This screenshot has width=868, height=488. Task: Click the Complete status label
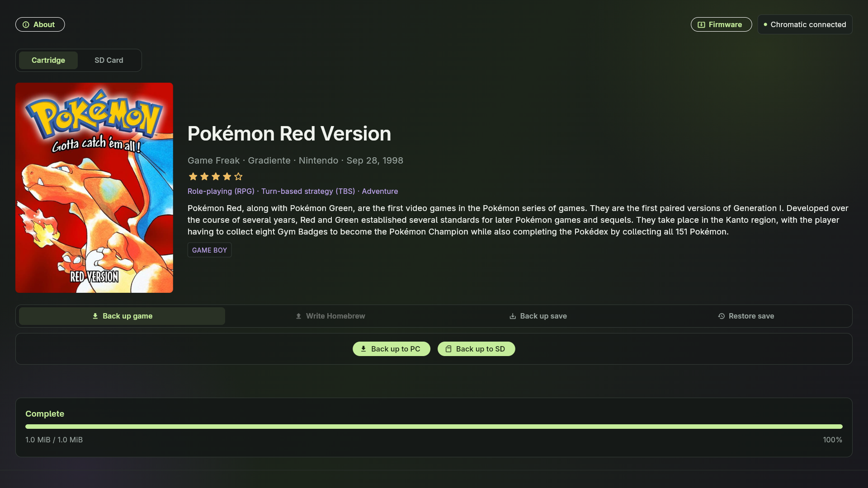pos(45,414)
